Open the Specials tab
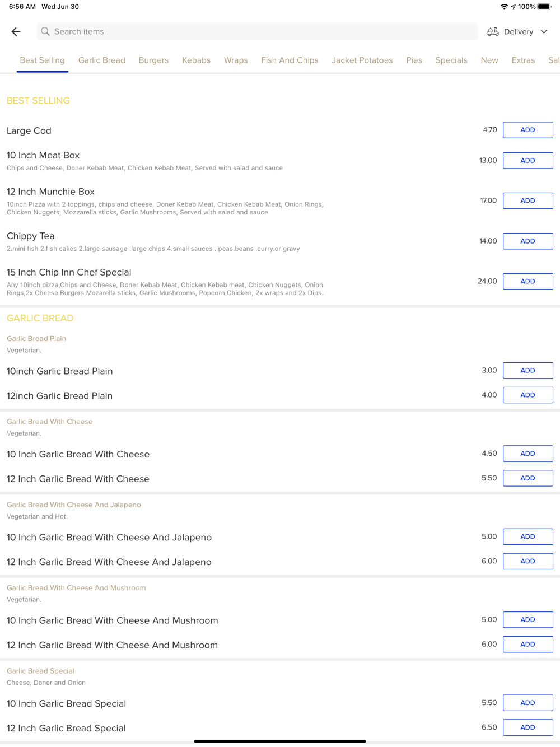This screenshot has height=747, width=560. point(451,60)
